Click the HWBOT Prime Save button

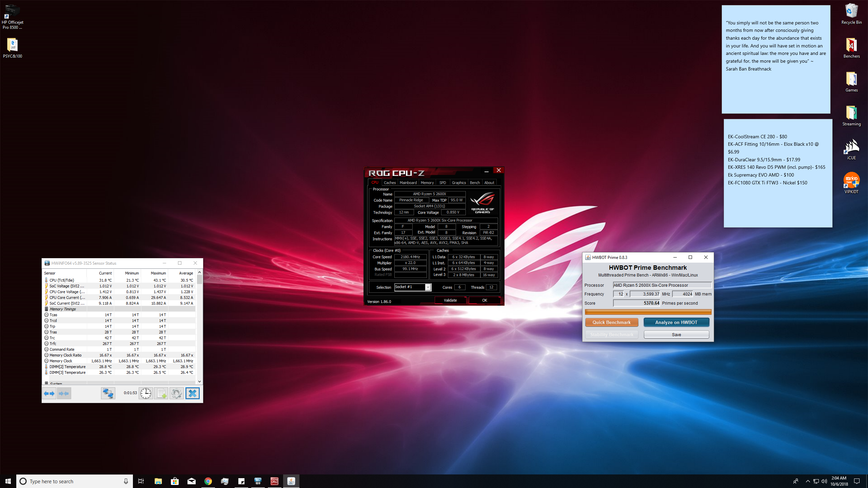point(676,334)
